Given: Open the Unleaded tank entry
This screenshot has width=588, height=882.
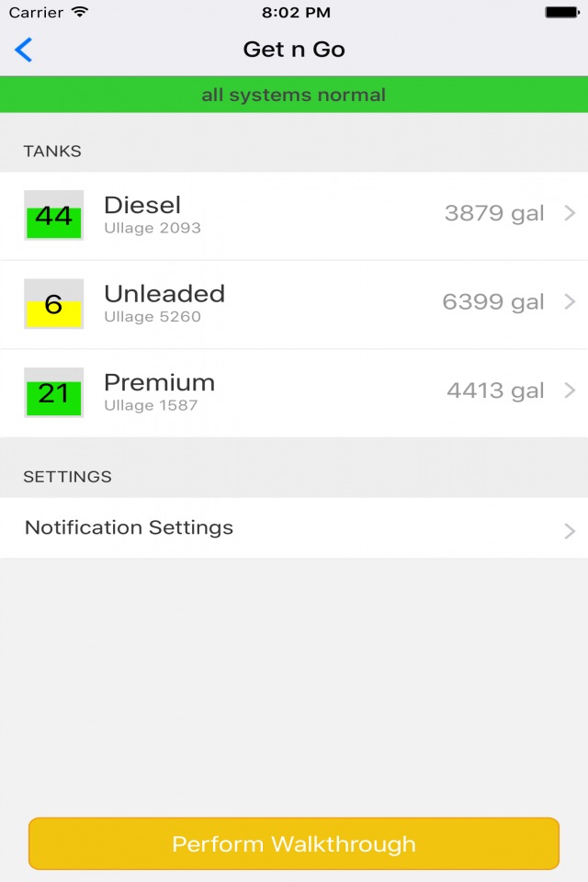Looking at the screenshot, I should tap(164, 294).
